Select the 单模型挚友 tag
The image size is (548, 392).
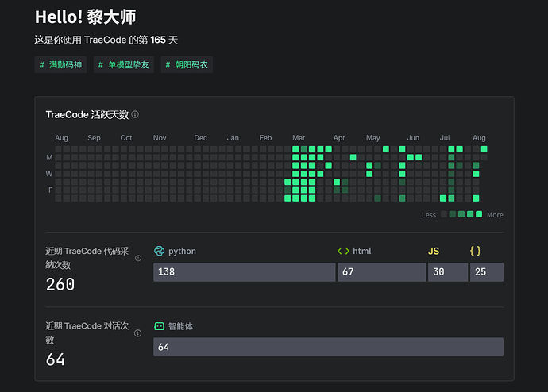[124, 64]
